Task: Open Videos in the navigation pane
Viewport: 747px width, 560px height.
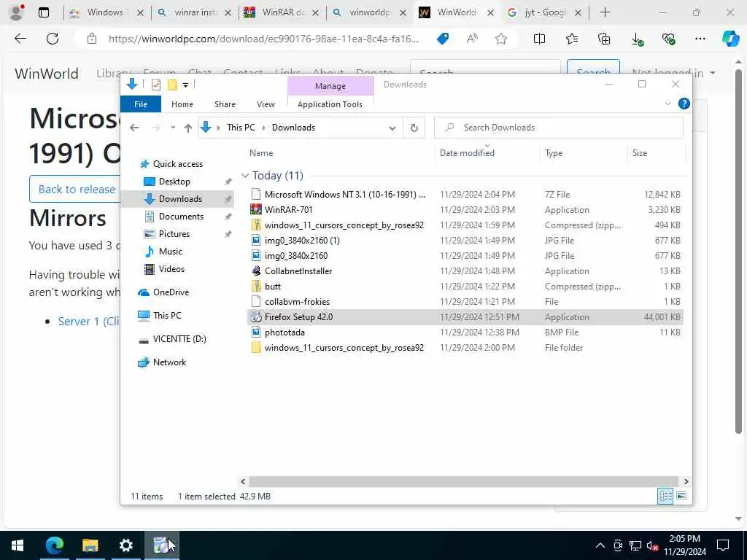Action: (171, 269)
